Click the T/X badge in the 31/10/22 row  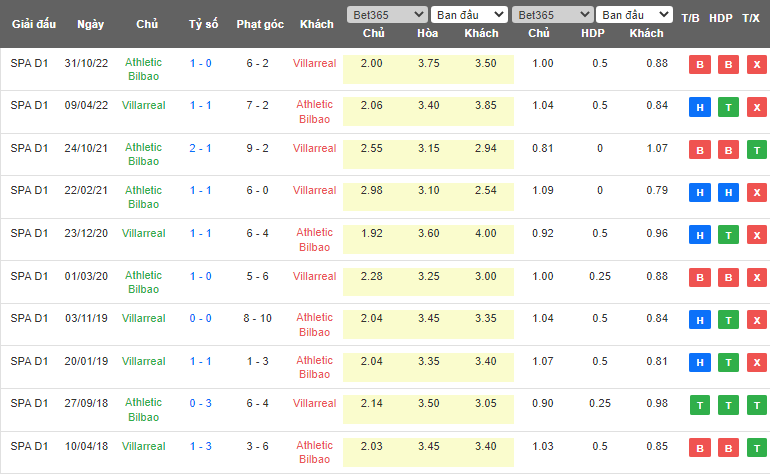757,64
